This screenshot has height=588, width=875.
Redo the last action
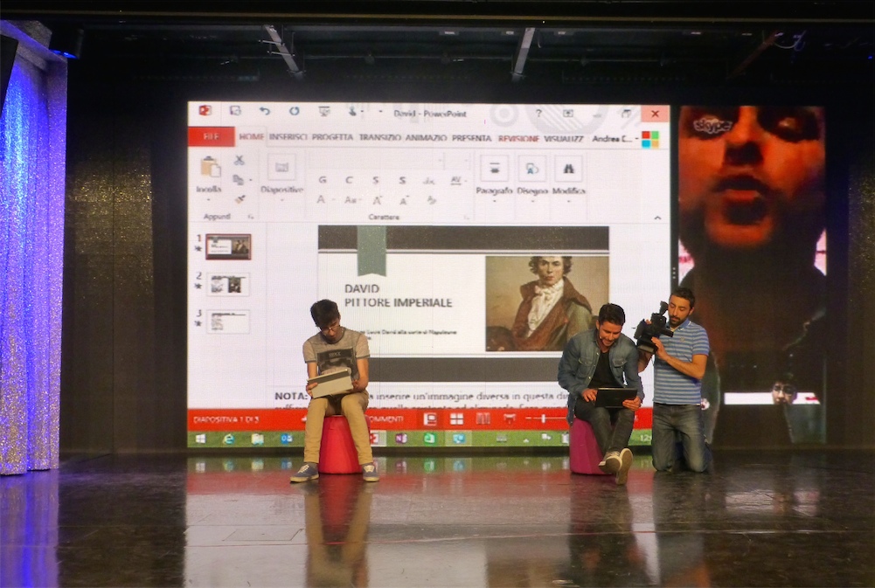294,111
